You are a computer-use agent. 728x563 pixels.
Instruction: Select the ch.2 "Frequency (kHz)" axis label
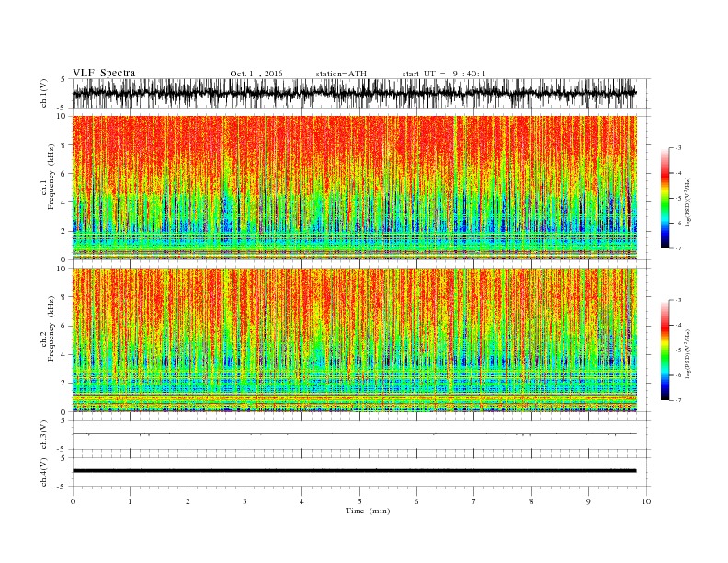pos(51,328)
